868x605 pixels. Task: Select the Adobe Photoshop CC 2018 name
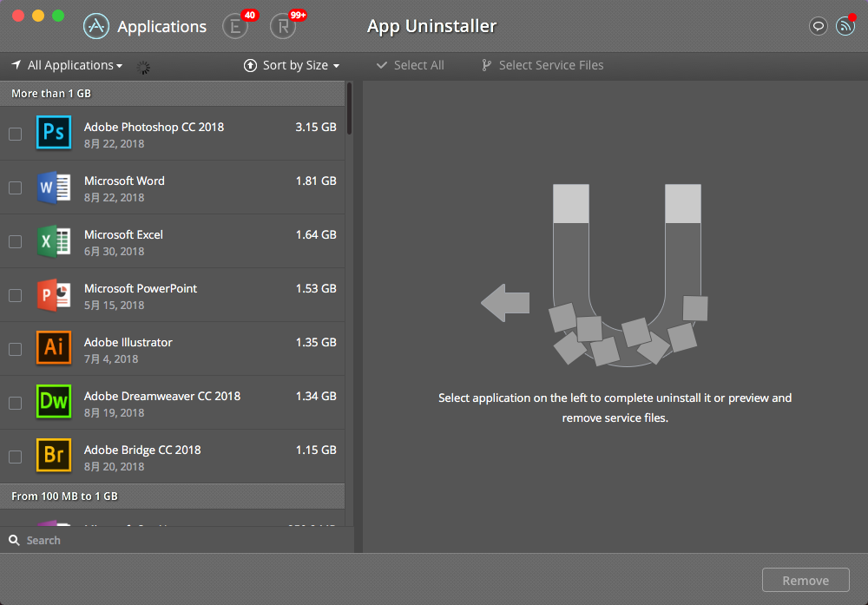[154, 127]
